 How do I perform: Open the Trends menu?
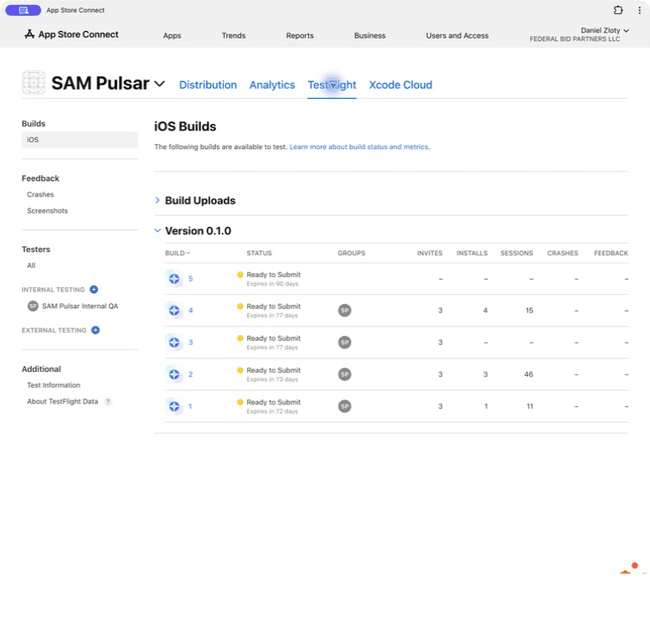(x=234, y=36)
